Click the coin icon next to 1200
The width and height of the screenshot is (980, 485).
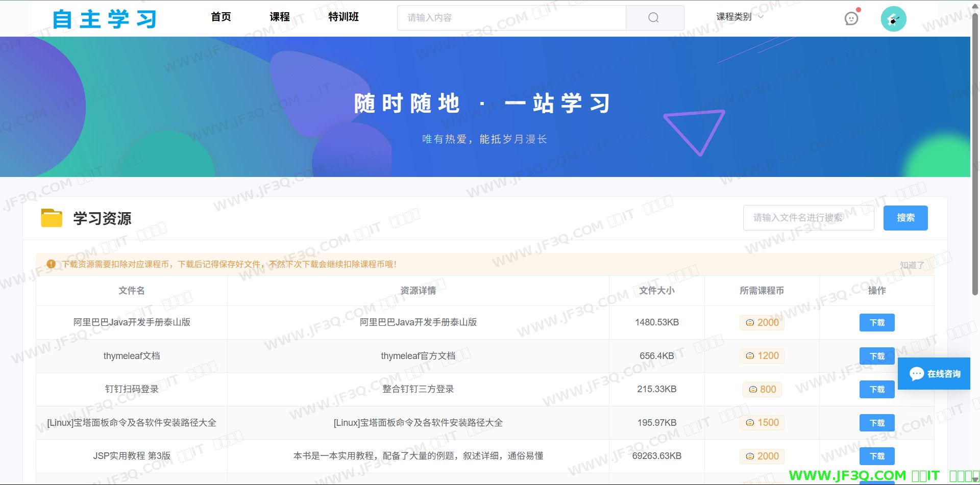(x=750, y=356)
